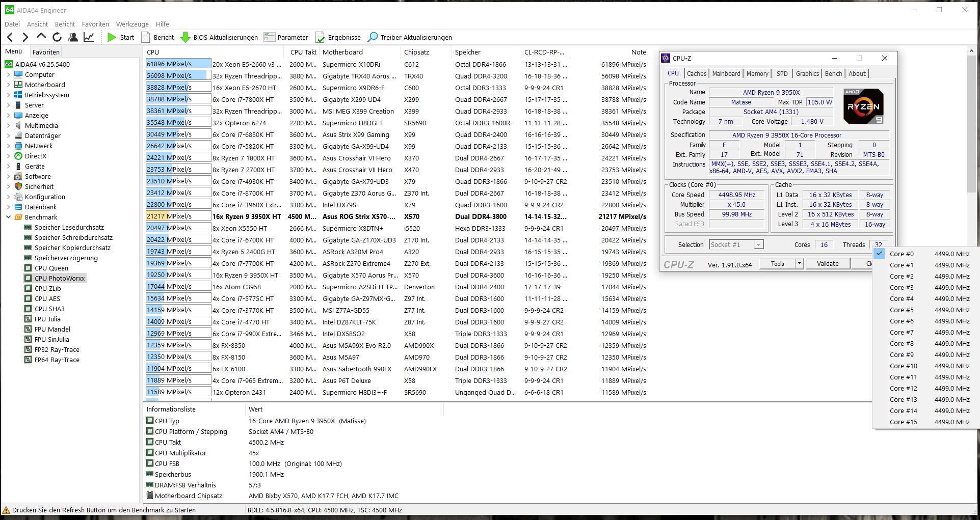Select Core #7 in the clock menu
Screen dimensions: 980x520
coord(925,332)
